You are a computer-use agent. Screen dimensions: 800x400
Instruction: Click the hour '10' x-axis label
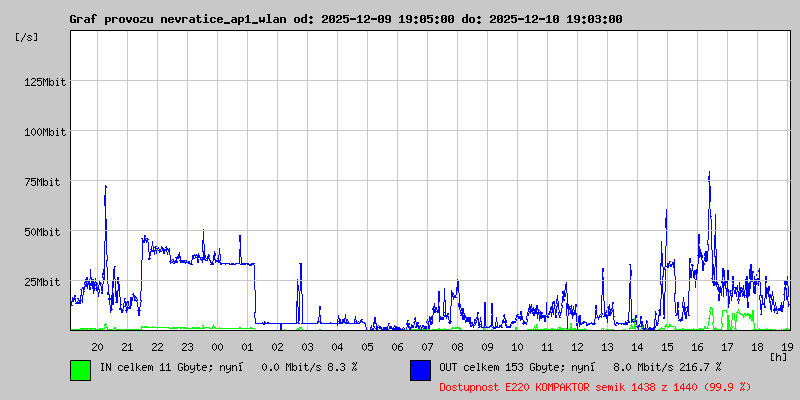(x=517, y=347)
